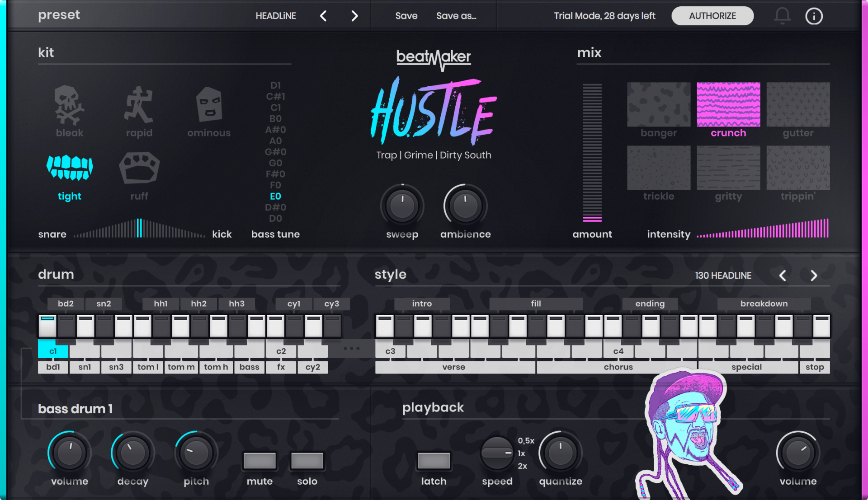Click Save as... in the preset bar

[x=456, y=16]
